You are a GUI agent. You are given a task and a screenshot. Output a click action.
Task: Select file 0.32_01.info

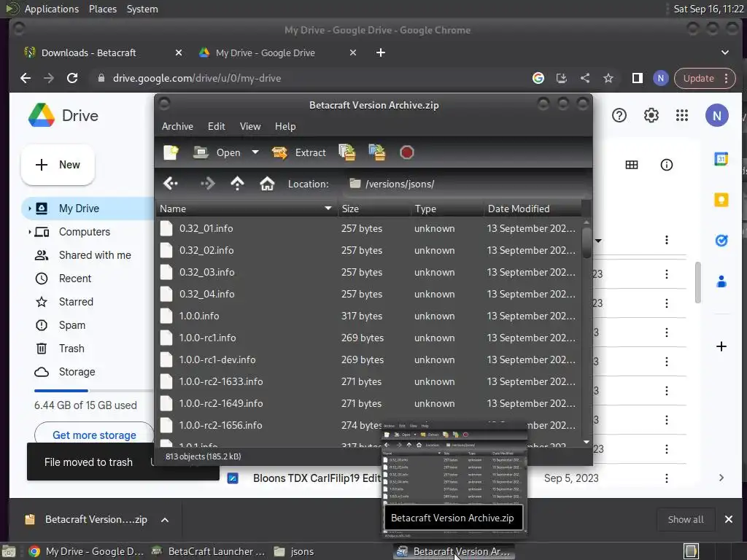pos(368,228)
